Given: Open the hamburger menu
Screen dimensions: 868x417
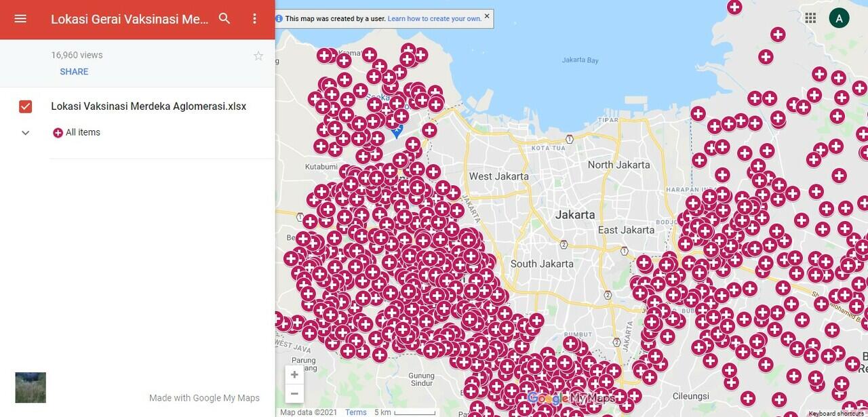Looking at the screenshot, I should click(x=20, y=19).
